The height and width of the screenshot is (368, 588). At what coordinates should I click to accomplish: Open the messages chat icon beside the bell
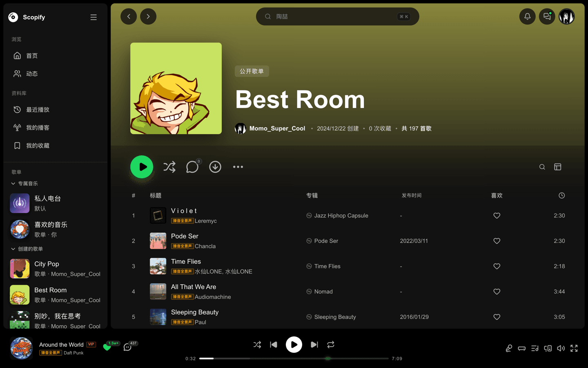coord(547,16)
